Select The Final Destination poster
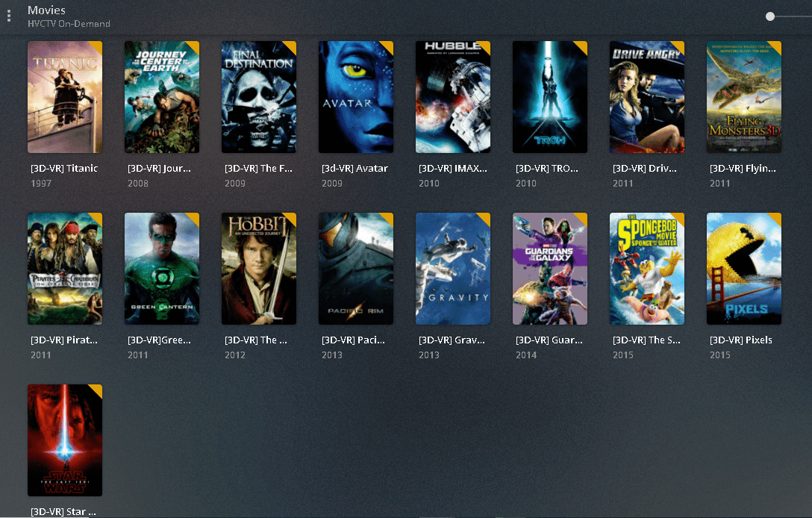The height and width of the screenshot is (518, 812). [259, 97]
